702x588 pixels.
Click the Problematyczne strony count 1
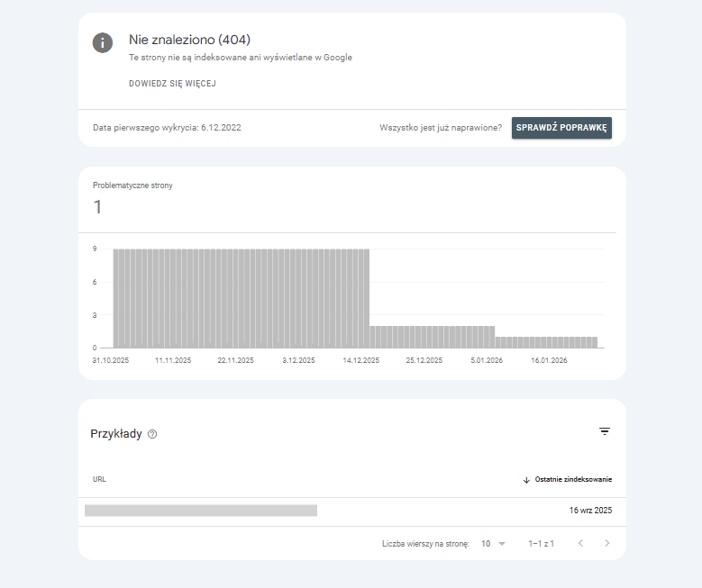[97, 207]
